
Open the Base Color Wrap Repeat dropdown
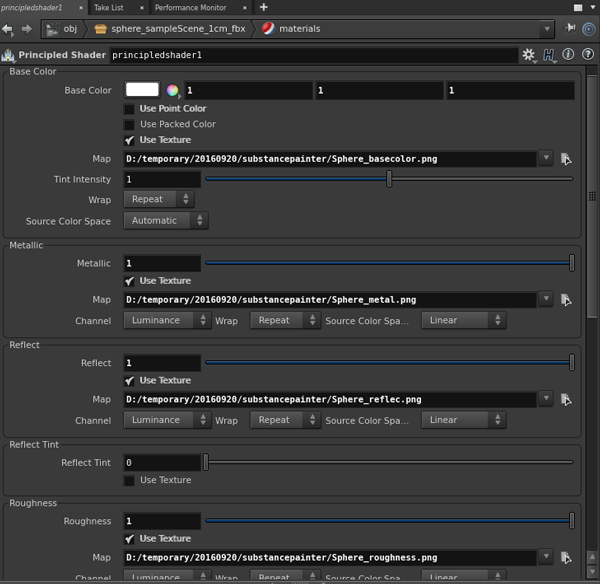[x=159, y=199]
